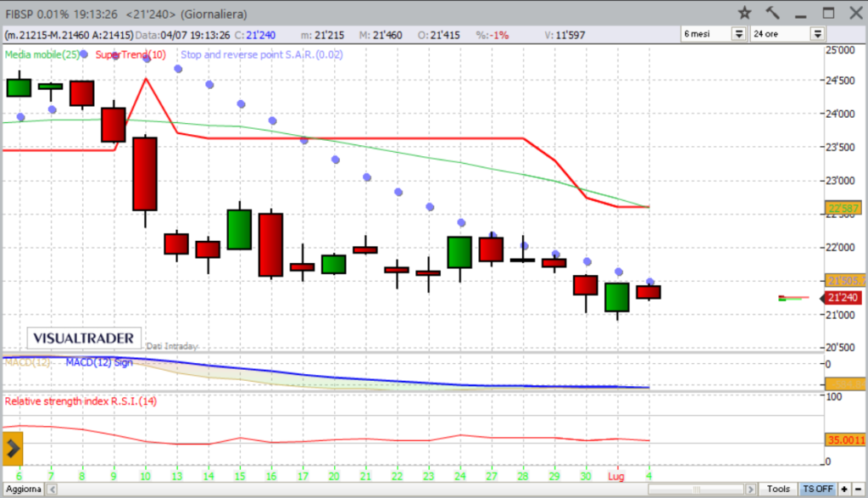Toggle the TS OFF switch
868x498 pixels.
point(818,489)
